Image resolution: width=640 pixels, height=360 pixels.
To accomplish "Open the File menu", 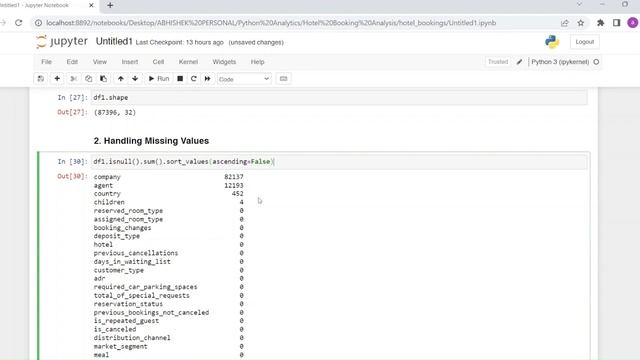I will tap(47, 62).
